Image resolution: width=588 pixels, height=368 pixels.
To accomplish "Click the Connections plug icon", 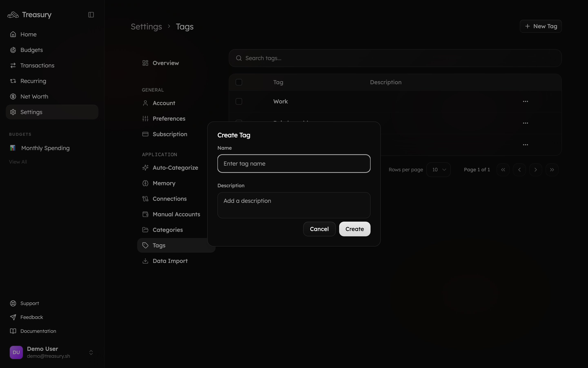I will point(145,199).
